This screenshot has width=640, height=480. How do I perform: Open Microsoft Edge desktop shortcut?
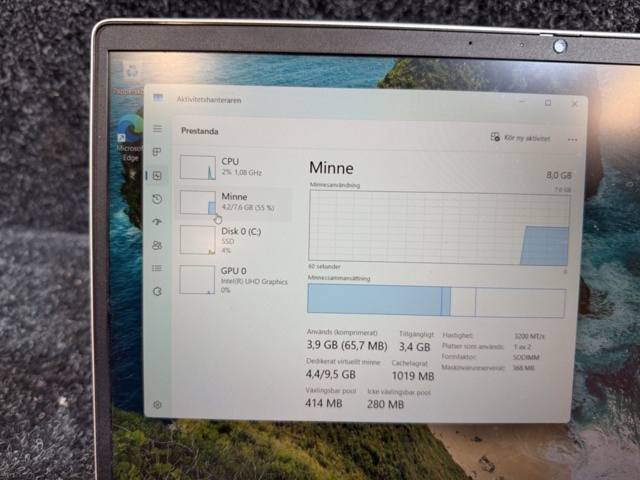pos(130,139)
